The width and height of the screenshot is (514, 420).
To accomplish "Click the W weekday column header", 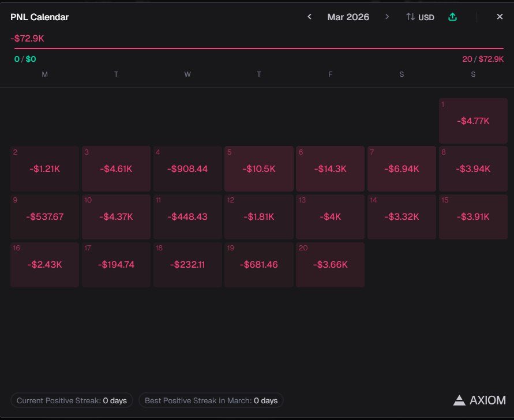I will coord(187,74).
